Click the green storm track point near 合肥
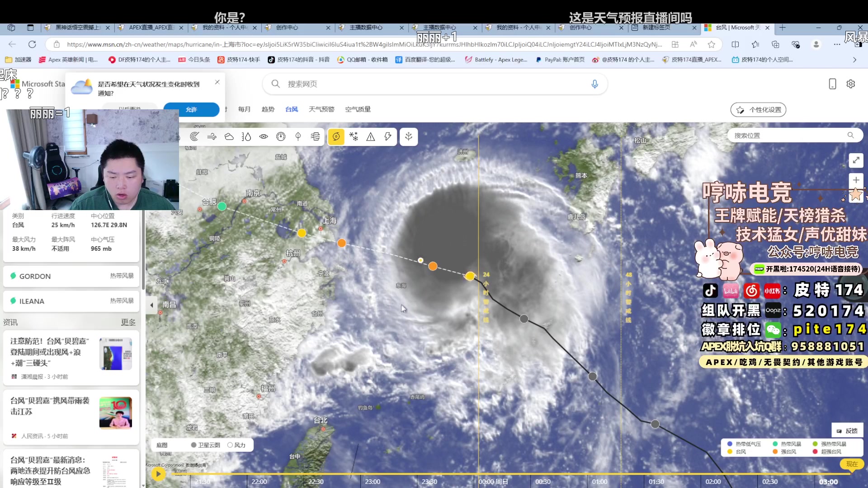868x488 pixels. [x=222, y=206]
